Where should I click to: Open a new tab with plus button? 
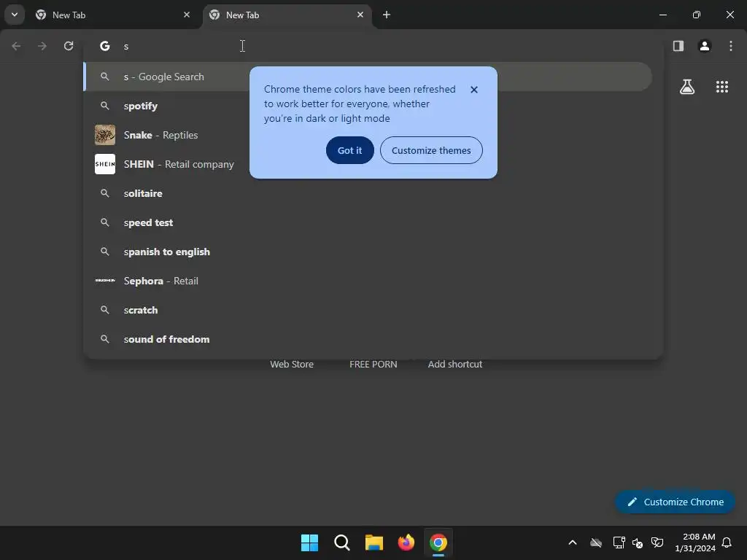coord(387,15)
